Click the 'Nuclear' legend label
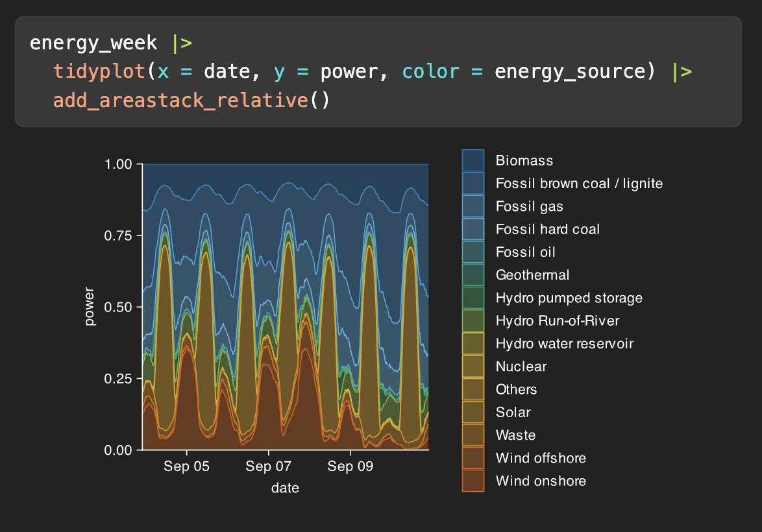Viewport: 762px width, 532px height. (521, 367)
